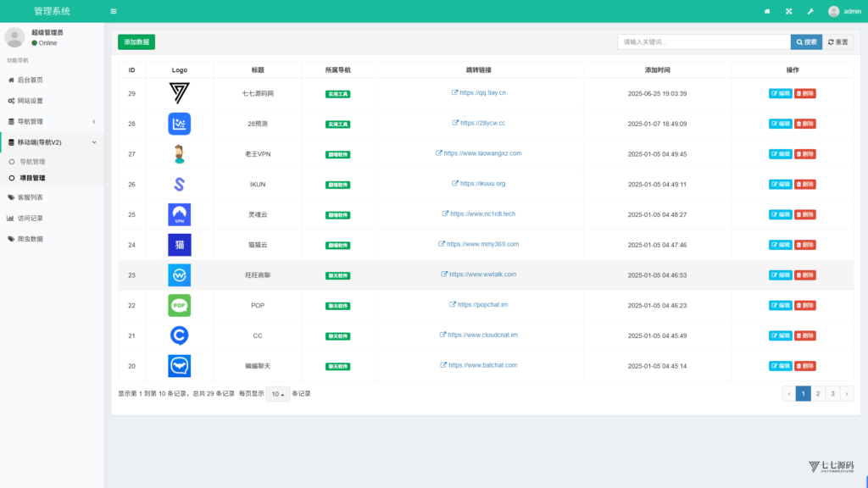Click the 老王VPN logo image

180,154
